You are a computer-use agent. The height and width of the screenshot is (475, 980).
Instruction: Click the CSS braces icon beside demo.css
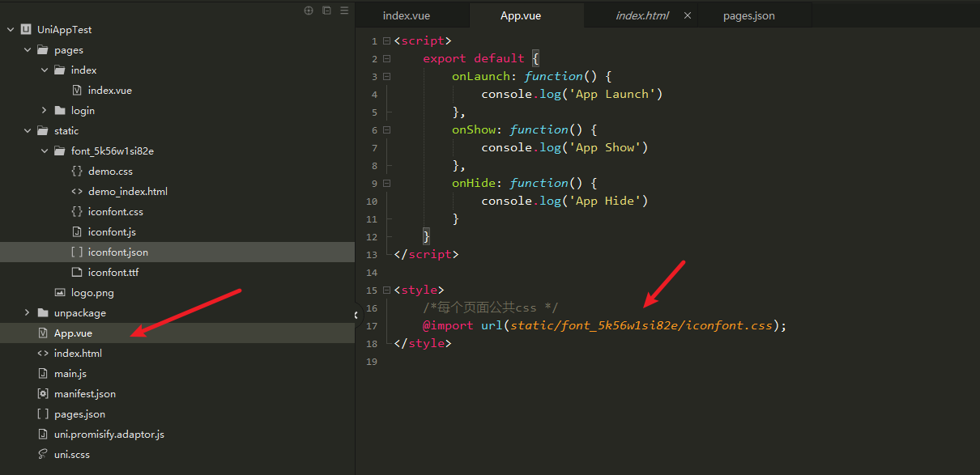pos(77,172)
